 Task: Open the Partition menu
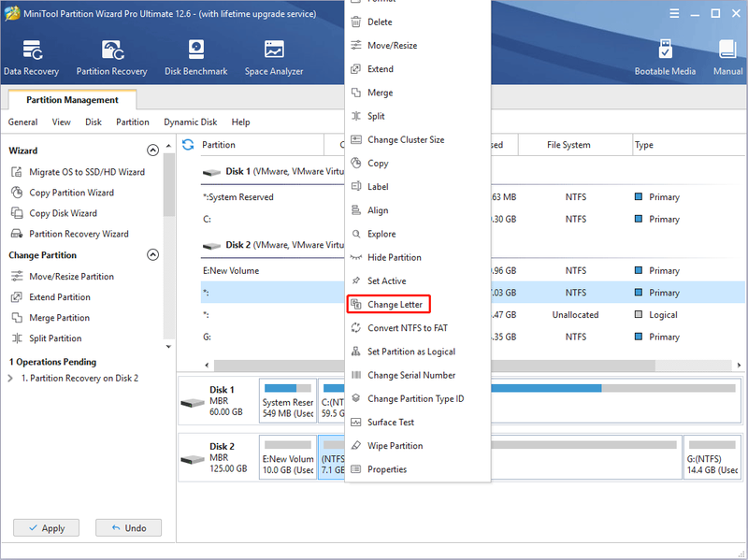point(133,122)
